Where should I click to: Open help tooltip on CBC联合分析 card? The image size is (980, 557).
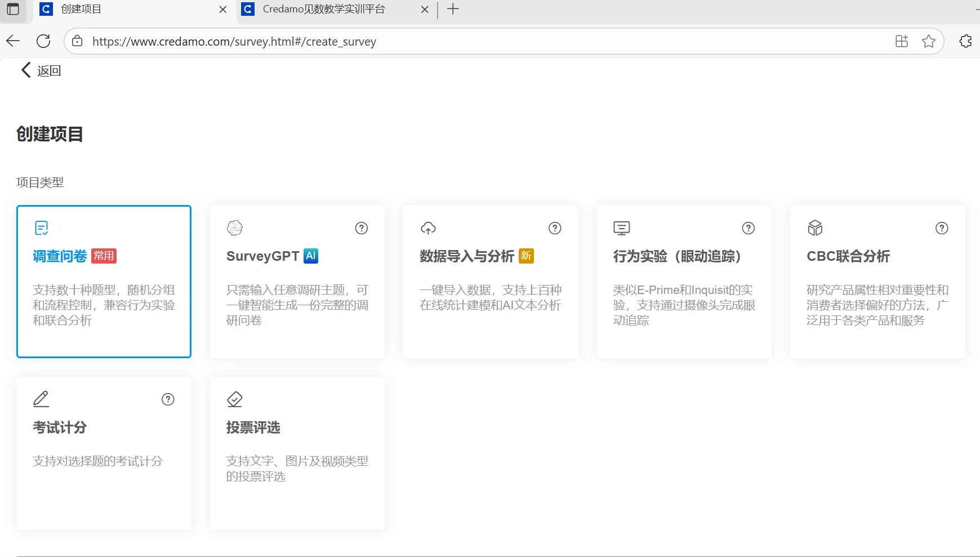point(942,228)
